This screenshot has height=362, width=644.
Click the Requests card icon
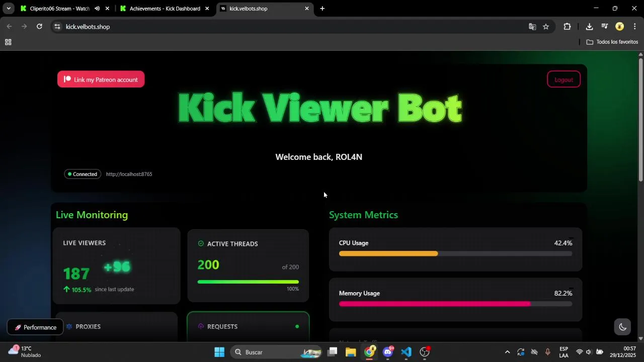point(201,326)
